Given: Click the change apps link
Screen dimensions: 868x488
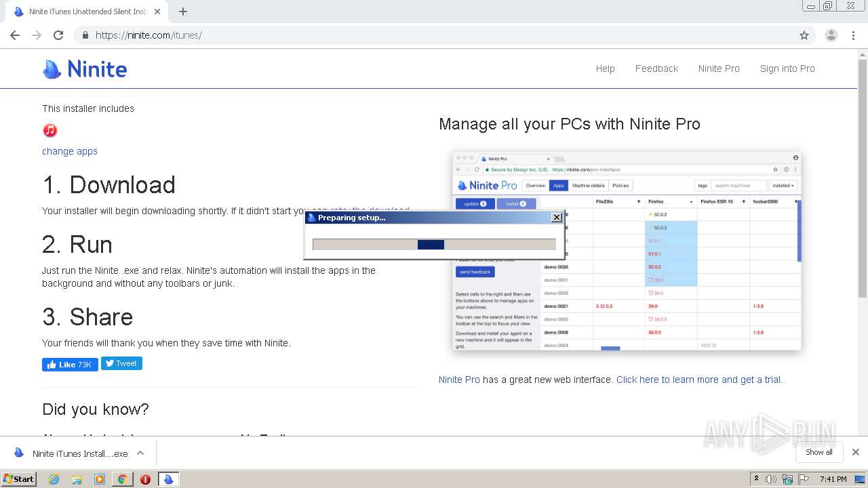Looking at the screenshot, I should point(70,151).
